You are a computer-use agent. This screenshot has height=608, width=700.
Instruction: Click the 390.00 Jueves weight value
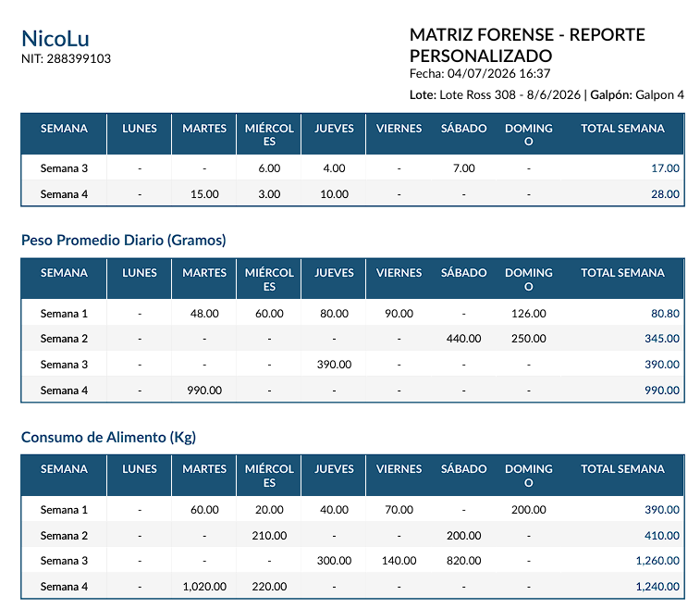tap(335, 365)
